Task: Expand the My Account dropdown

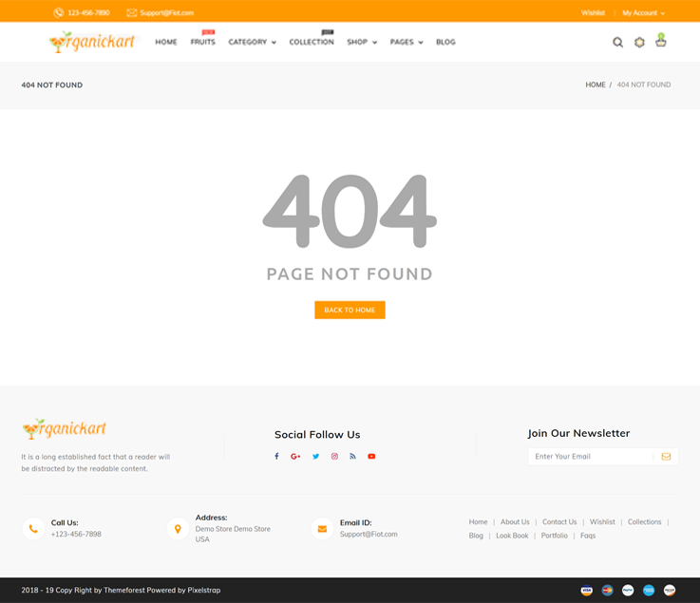Action: (x=643, y=13)
